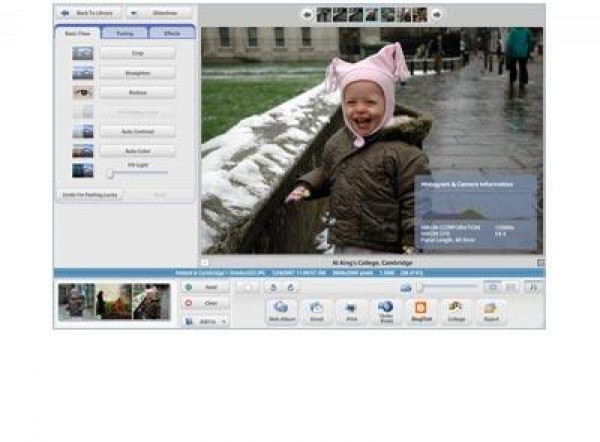The width and height of the screenshot is (600, 442).
Task: Apply Auto Contrast to the photo
Action: pyautogui.click(x=137, y=131)
